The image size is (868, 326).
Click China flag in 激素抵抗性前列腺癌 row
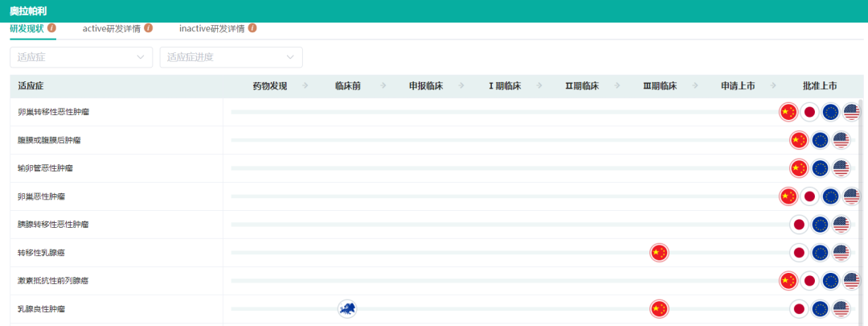[788, 281]
